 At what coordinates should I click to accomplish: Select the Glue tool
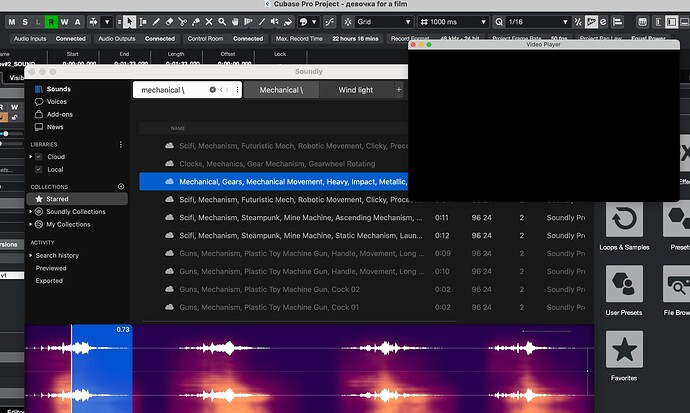click(x=196, y=22)
